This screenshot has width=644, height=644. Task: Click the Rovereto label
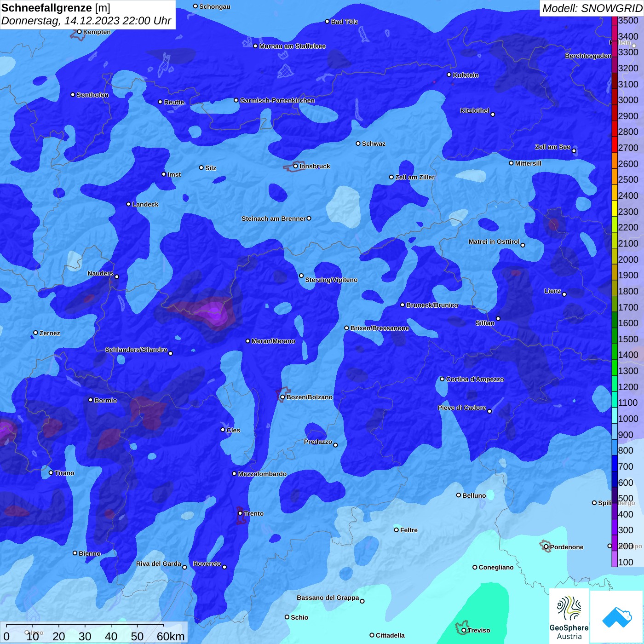point(207,563)
